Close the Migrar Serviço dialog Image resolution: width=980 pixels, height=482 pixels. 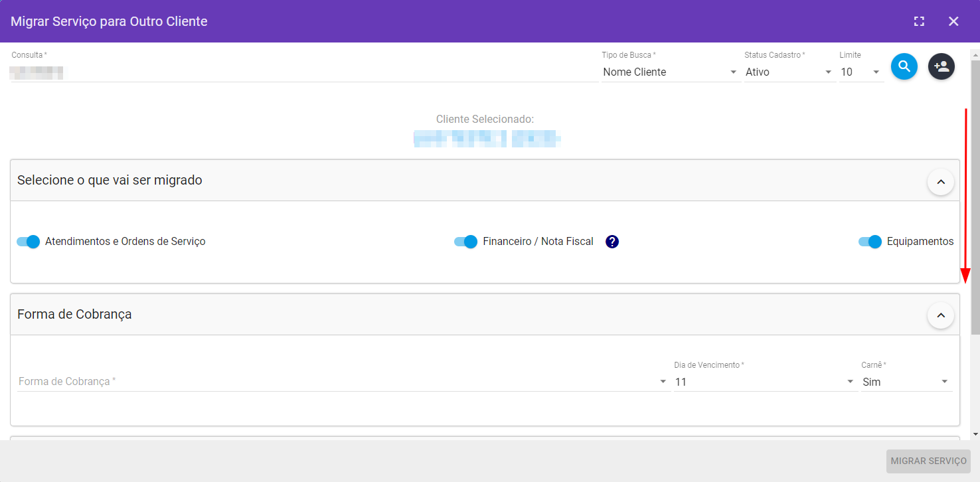point(953,21)
